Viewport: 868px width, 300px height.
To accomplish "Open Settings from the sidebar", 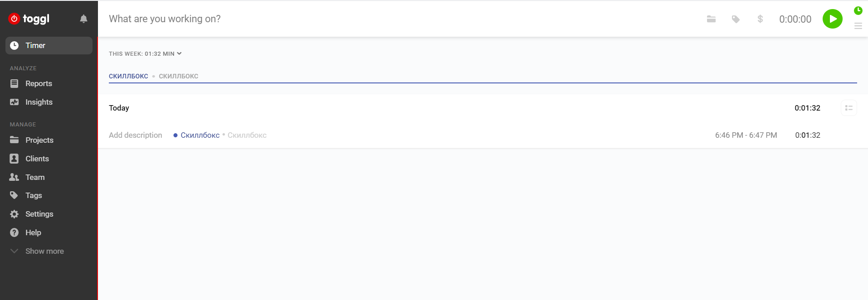I will point(39,214).
